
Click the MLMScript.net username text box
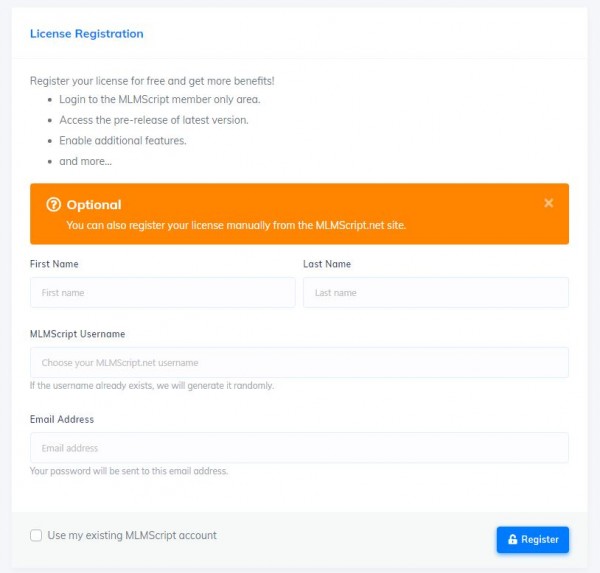[x=299, y=362]
